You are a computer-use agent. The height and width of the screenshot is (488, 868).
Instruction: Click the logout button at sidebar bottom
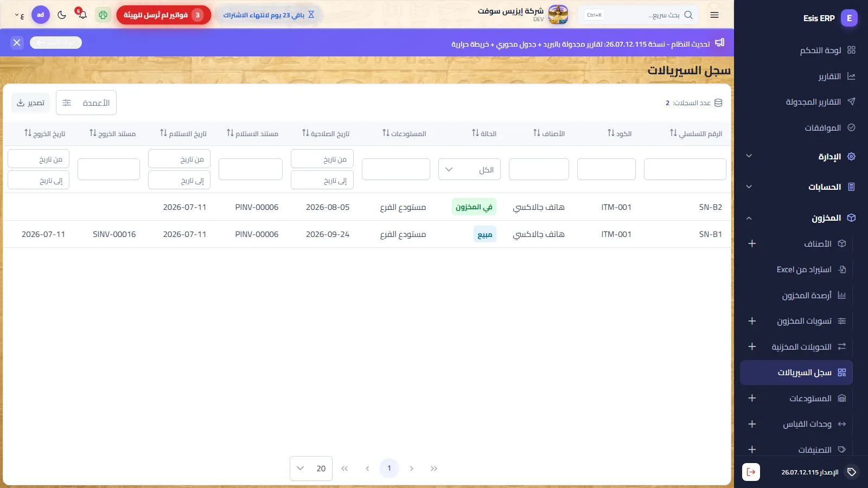pyautogui.click(x=751, y=472)
